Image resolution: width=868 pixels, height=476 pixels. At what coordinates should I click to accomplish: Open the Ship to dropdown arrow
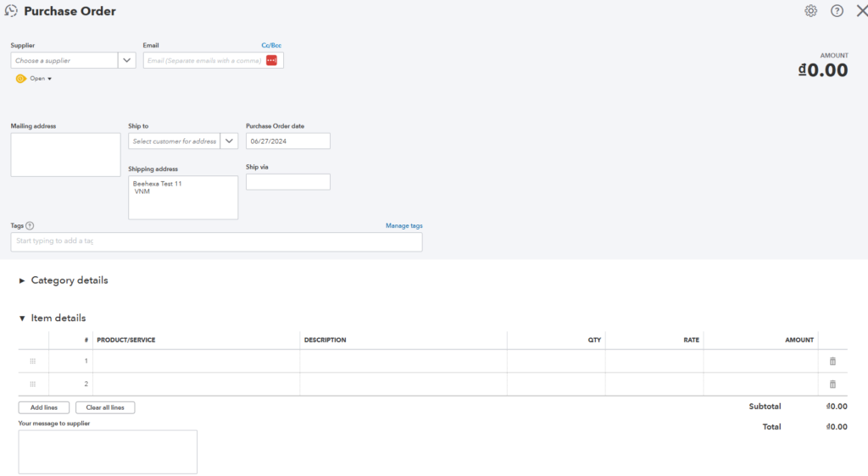229,141
